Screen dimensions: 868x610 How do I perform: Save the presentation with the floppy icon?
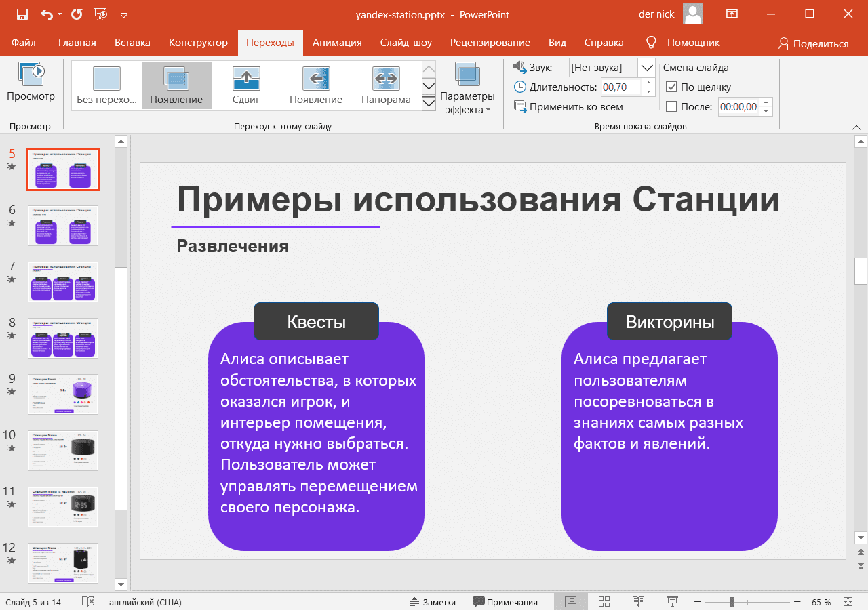[22, 14]
